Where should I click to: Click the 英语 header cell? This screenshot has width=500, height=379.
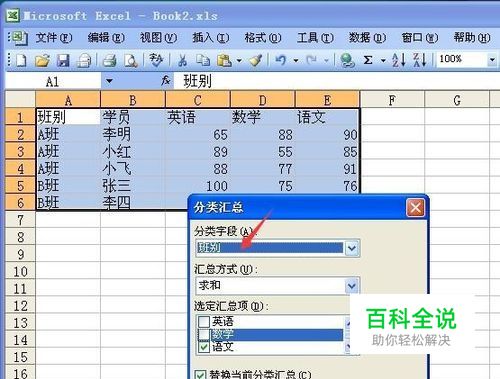(198, 117)
